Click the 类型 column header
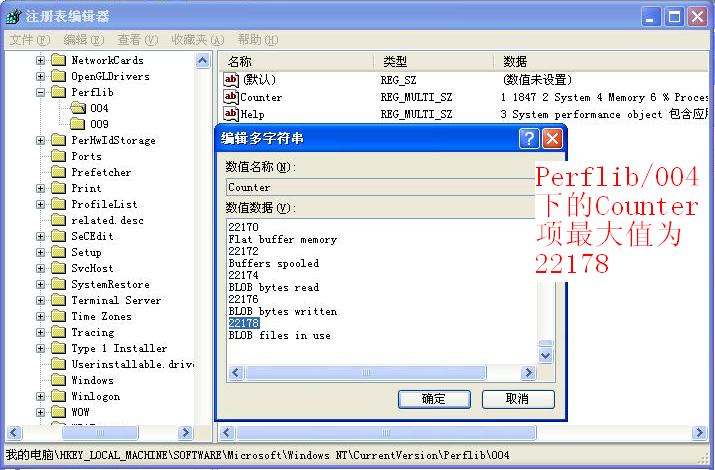This screenshot has height=470, width=715. click(433, 61)
